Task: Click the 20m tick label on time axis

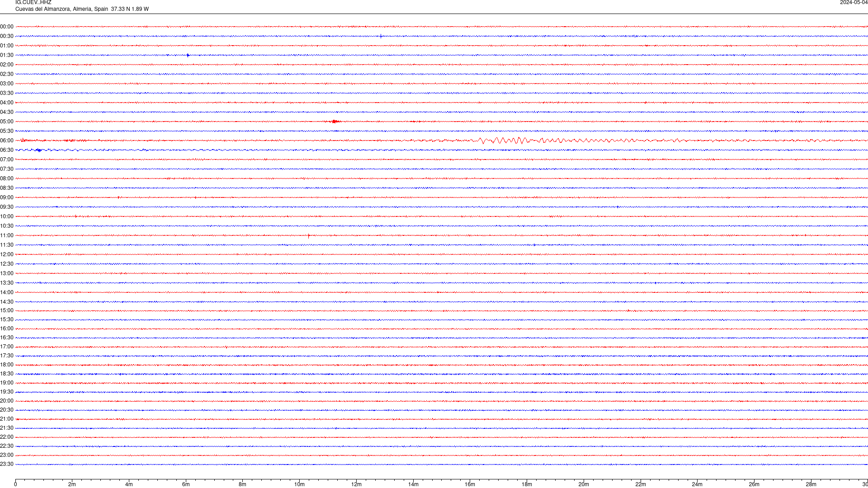Action: [x=584, y=484]
